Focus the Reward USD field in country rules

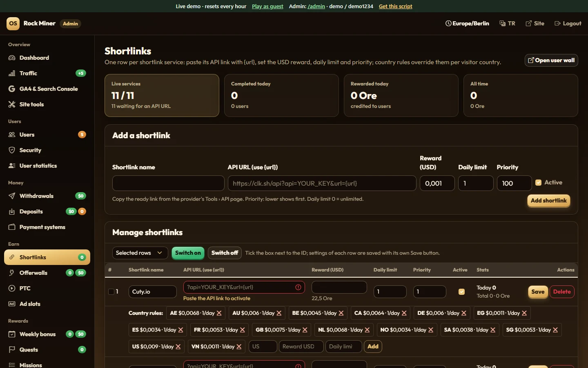301,346
